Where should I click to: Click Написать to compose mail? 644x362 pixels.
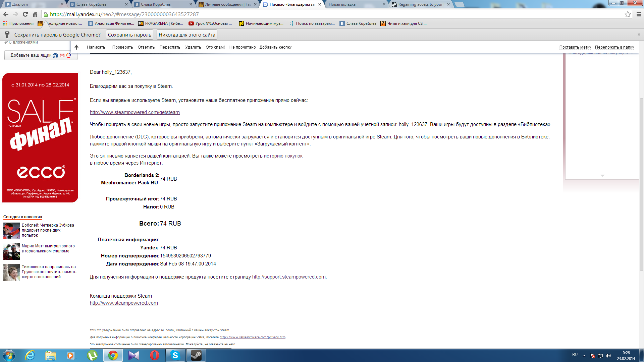[96, 47]
